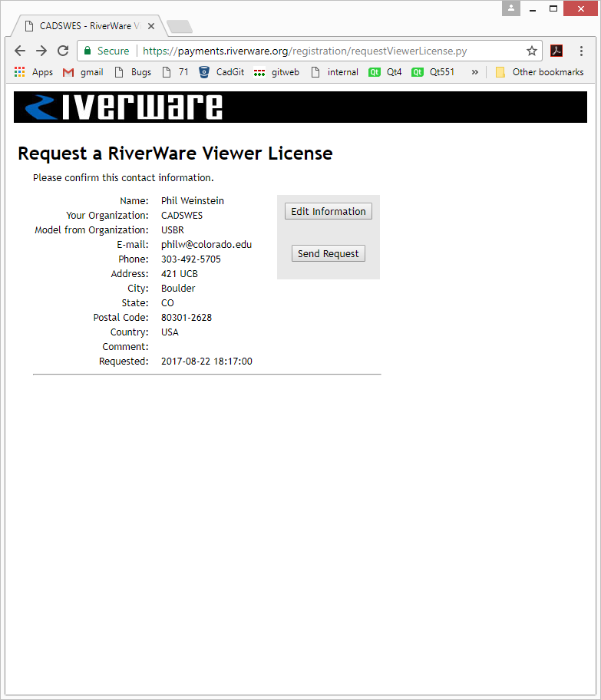Maximize the Chrome window
Viewport: 601px width, 700px height.
point(553,8)
